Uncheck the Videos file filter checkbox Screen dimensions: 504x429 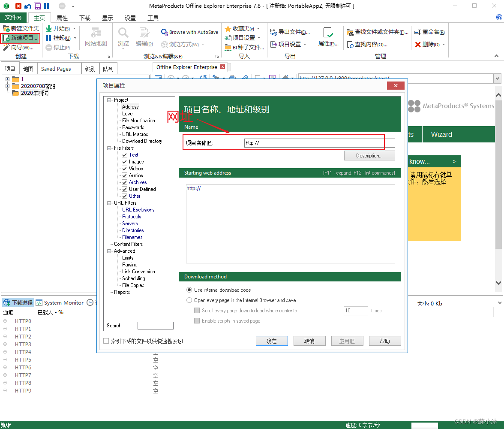tap(125, 169)
